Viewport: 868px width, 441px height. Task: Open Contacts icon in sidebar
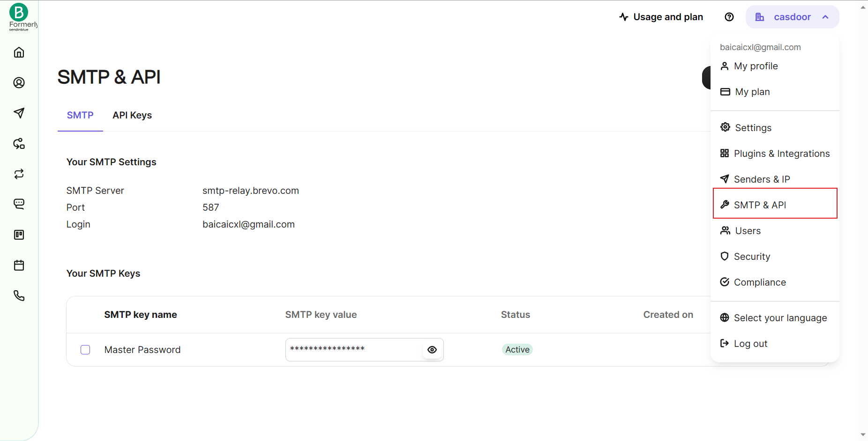(19, 83)
